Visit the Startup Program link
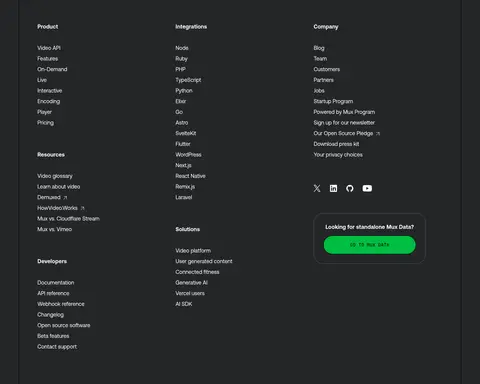Screen dimensions: 480x384 pos(333,101)
